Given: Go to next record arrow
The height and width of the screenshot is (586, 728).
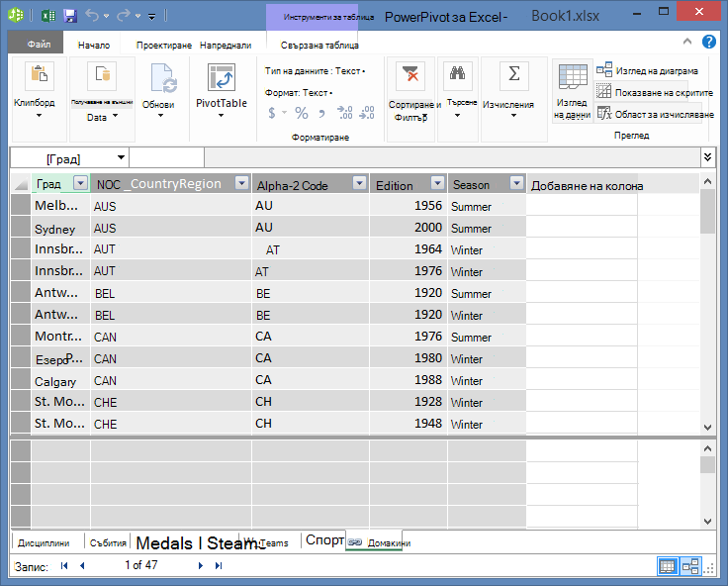Looking at the screenshot, I should (201, 565).
